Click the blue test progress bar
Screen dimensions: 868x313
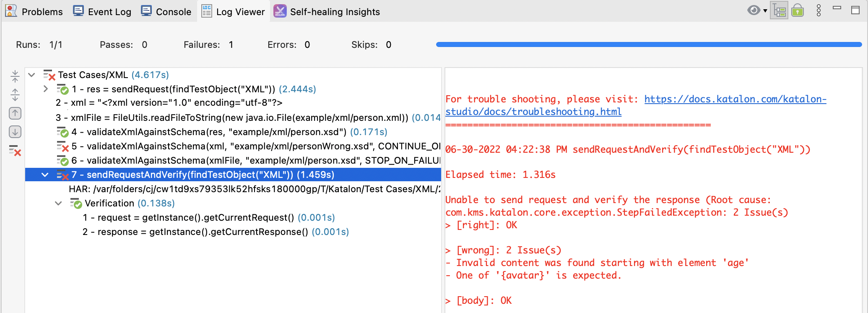point(648,44)
